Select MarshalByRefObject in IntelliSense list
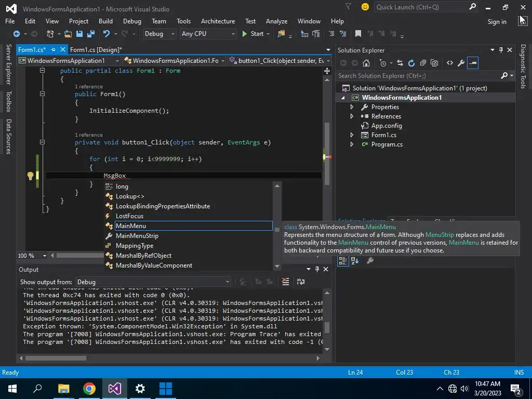The height and width of the screenshot is (399, 532). pyautogui.click(x=189, y=256)
